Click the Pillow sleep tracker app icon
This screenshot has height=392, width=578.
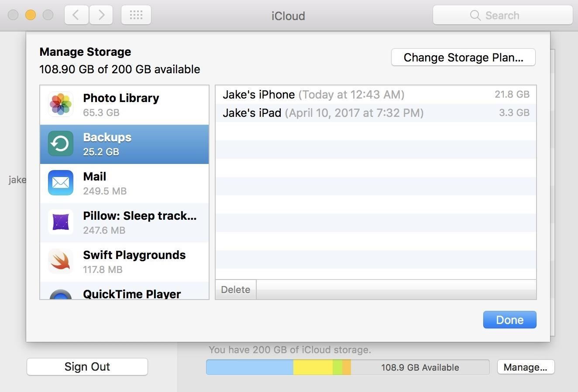[x=60, y=222]
